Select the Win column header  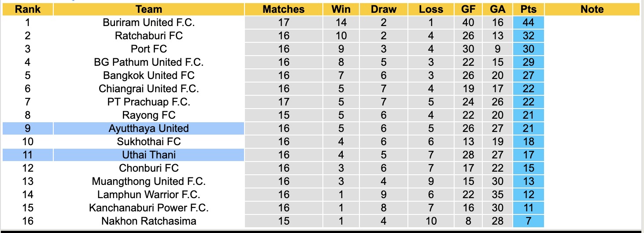pos(341,9)
